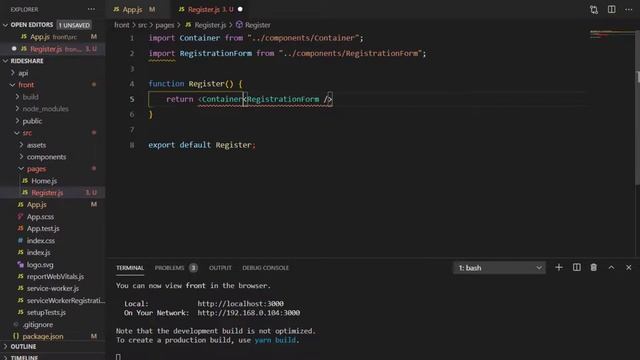Open the Output panel tab
Viewport: 640px width, 360px height.
(x=220, y=268)
